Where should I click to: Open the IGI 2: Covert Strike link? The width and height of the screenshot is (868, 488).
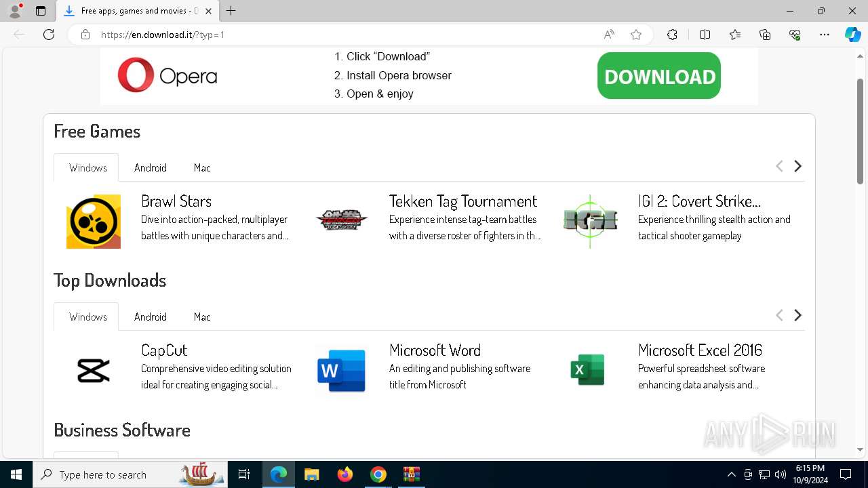[699, 201]
